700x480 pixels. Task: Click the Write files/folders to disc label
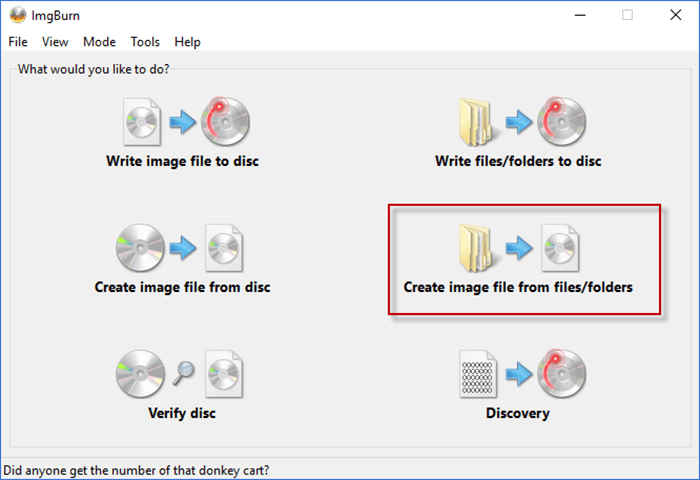click(x=518, y=161)
